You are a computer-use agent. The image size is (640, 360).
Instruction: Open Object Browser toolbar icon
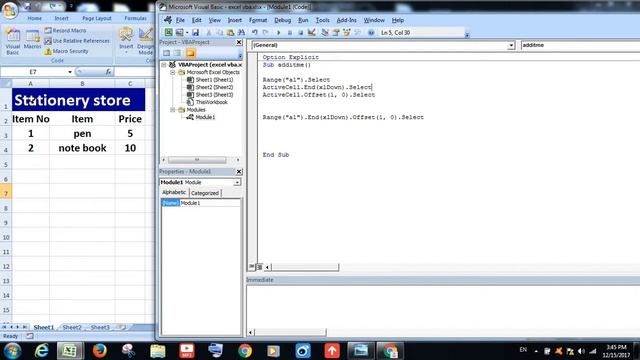[x=347, y=32]
